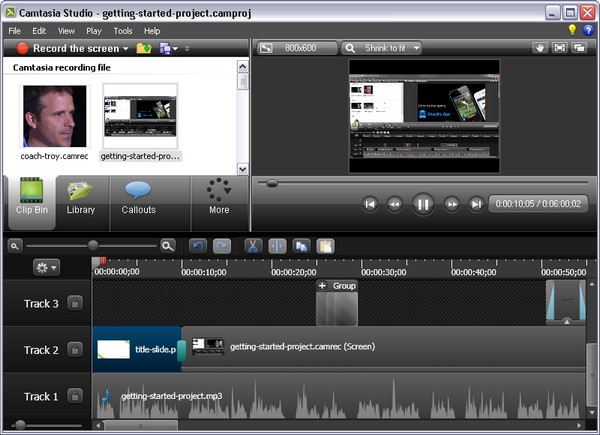Image resolution: width=600 pixels, height=435 pixels.
Task: Toggle the lock on Track 1
Action: click(x=75, y=397)
